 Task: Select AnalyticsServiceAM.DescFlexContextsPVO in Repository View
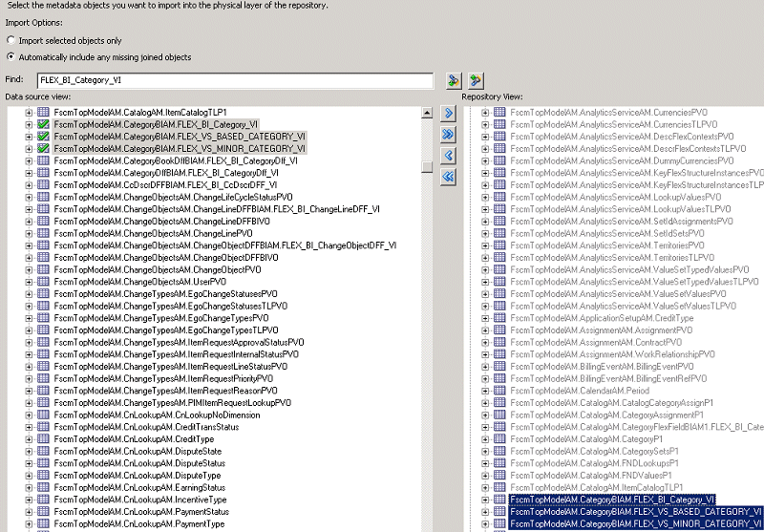click(622, 137)
